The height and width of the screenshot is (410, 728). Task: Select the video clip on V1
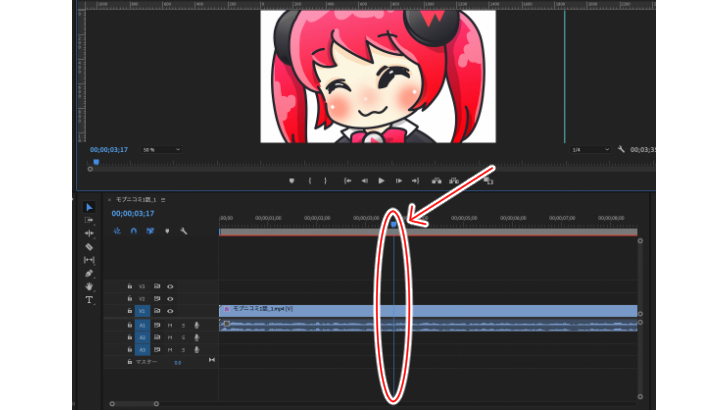pos(428,311)
